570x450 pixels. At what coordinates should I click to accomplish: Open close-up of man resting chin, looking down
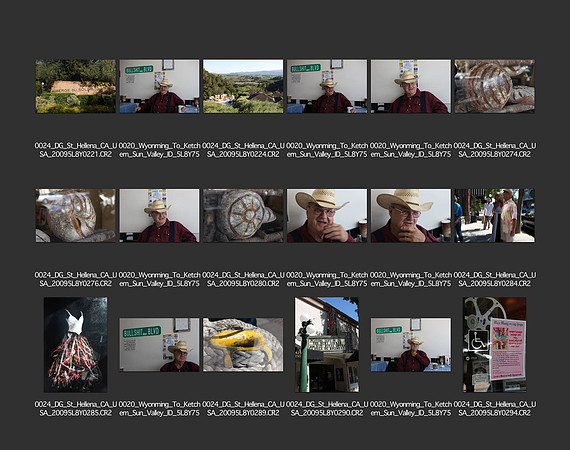[411, 215]
